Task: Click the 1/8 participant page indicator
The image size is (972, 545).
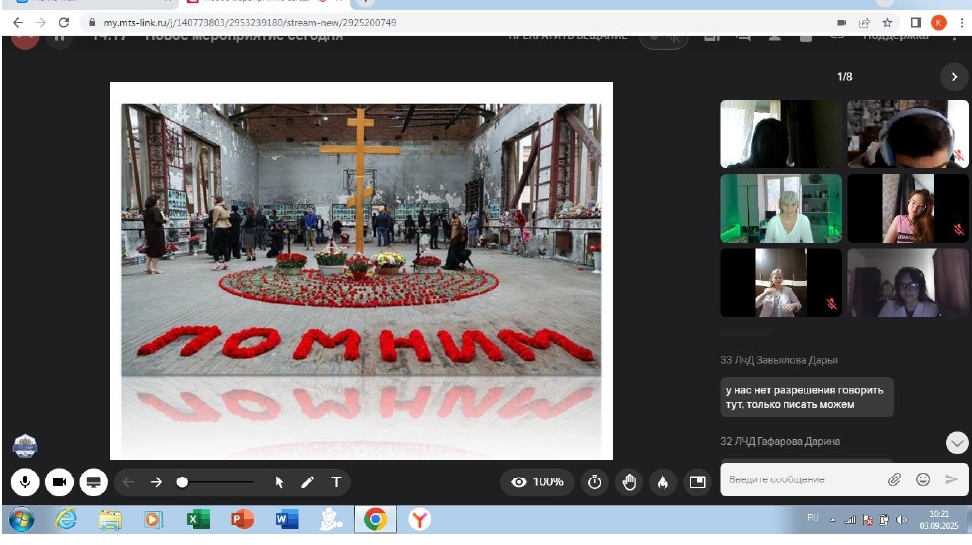Action: point(844,77)
